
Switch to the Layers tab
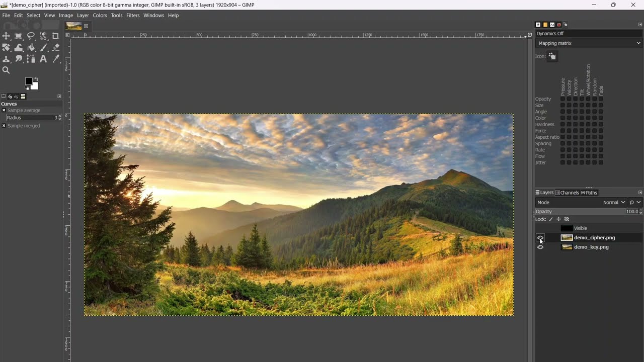[544, 193]
